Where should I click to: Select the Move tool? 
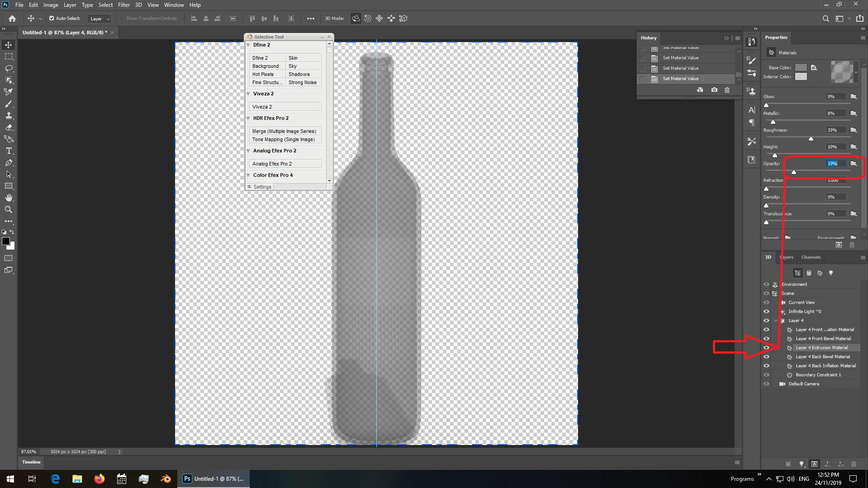[9, 45]
